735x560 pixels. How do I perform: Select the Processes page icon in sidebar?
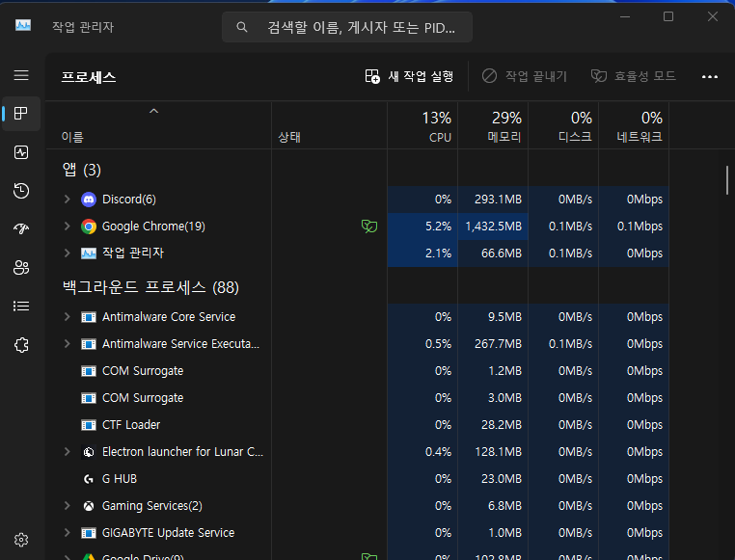point(21,114)
